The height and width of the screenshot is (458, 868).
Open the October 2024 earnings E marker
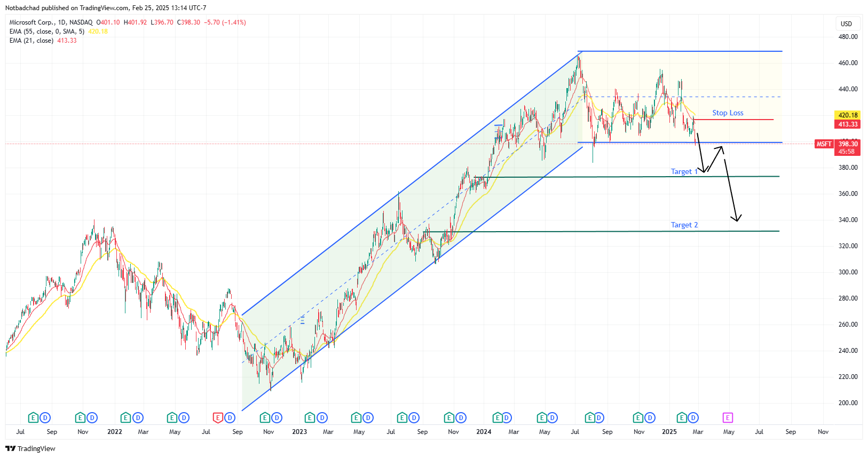point(638,417)
